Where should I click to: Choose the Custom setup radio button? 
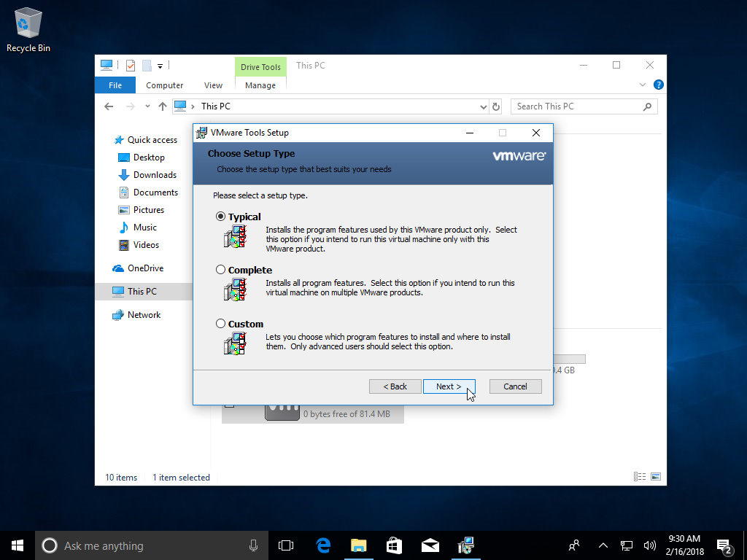click(x=221, y=324)
